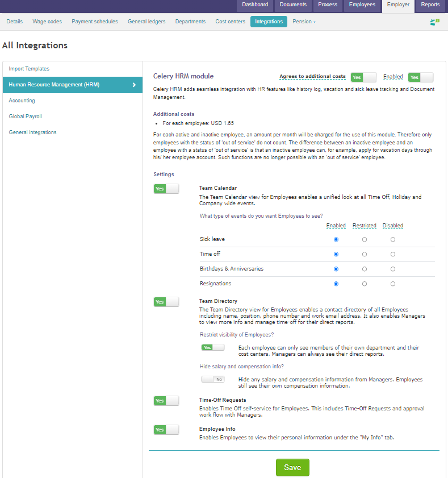Click the Employee Info heading
This screenshot has height=478, width=448.
[217, 429]
